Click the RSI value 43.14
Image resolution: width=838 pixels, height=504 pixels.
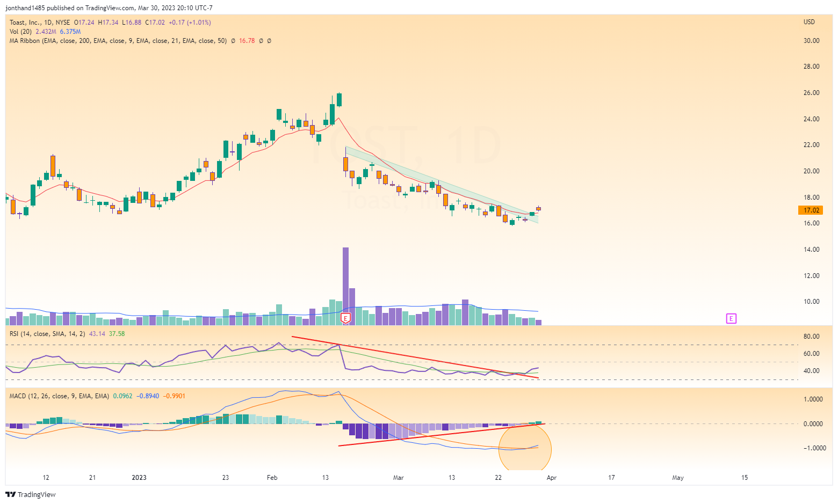coord(97,334)
